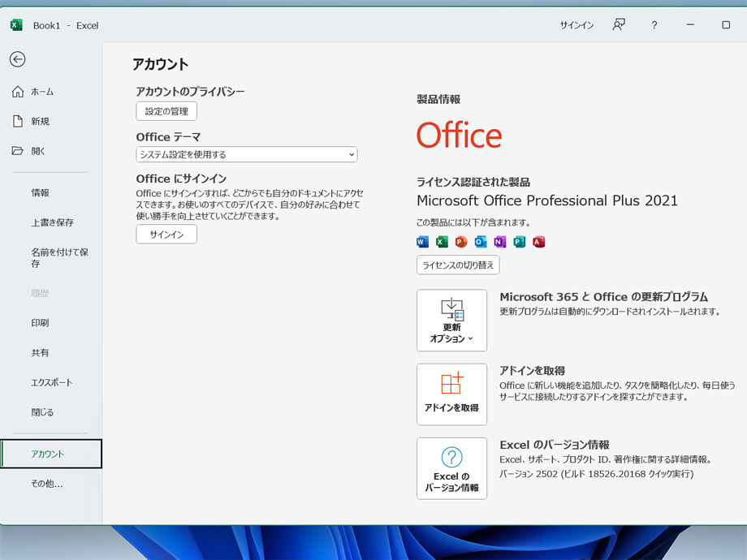Click the back arrow to leave Backstage

click(18, 59)
